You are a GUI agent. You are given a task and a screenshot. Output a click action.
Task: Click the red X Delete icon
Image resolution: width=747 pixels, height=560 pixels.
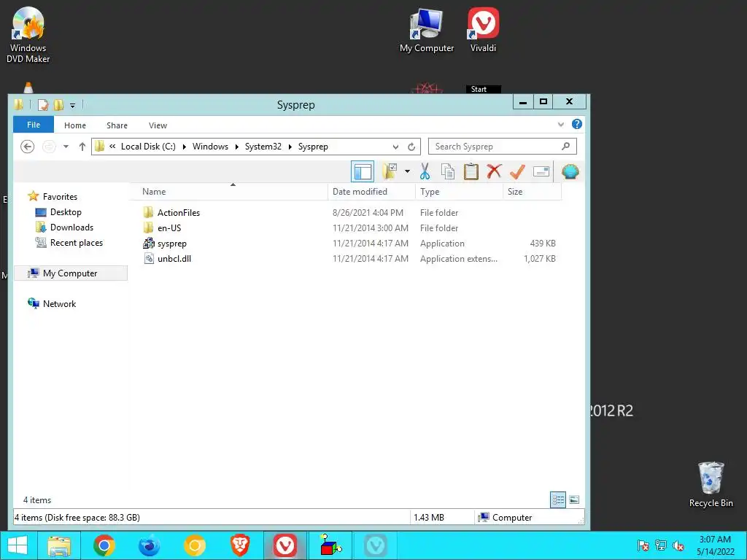(x=494, y=171)
